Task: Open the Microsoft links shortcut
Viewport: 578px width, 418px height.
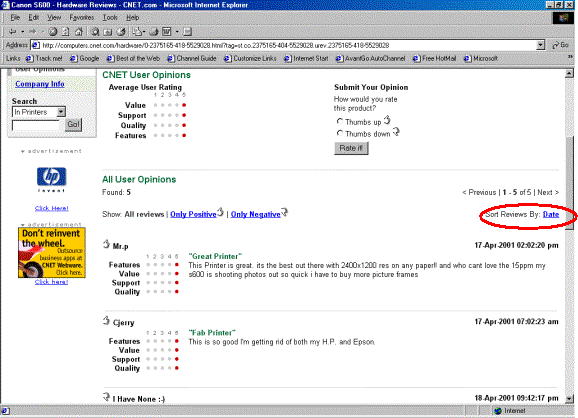Action: [x=481, y=58]
